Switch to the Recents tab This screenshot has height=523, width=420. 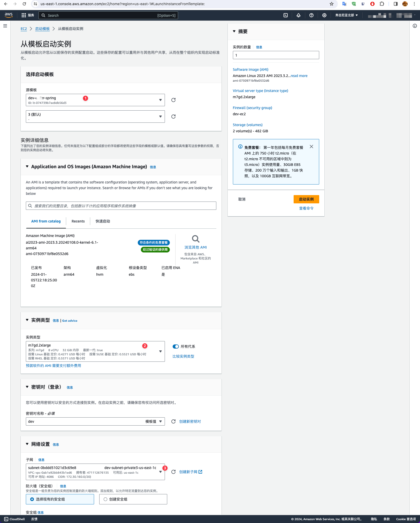[x=78, y=221]
